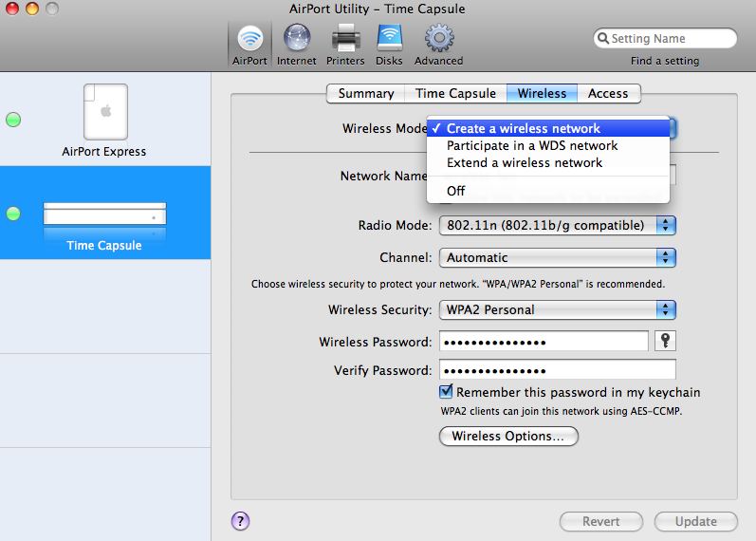The image size is (756, 541).
Task: Click the yellow minimize window button
Action: point(32,9)
